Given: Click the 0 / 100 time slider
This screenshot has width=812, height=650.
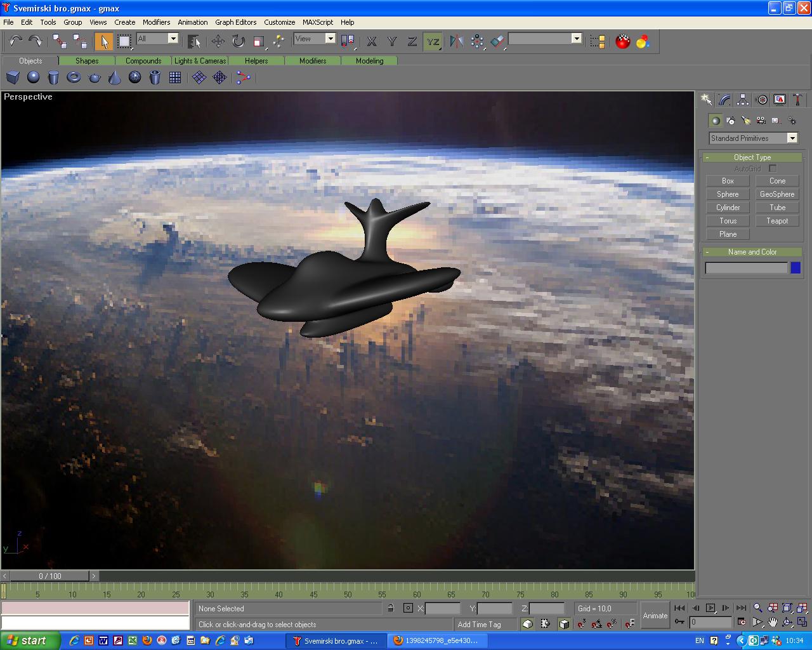Looking at the screenshot, I should (50, 576).
